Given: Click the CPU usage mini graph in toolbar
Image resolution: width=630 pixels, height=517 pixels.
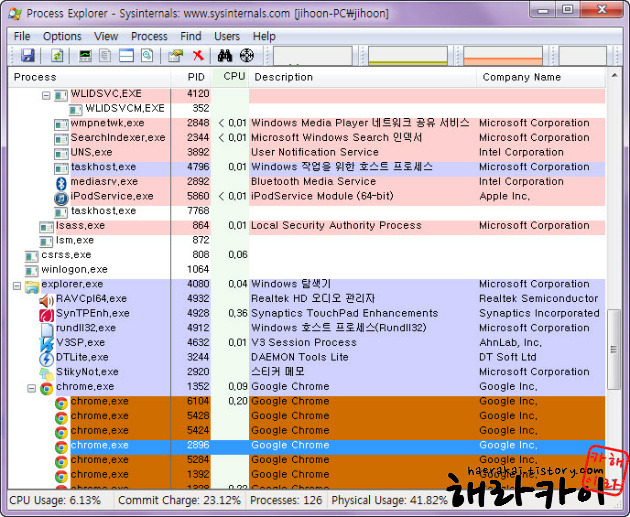Looking at the screenshot, I should click(x=313, y=55).
